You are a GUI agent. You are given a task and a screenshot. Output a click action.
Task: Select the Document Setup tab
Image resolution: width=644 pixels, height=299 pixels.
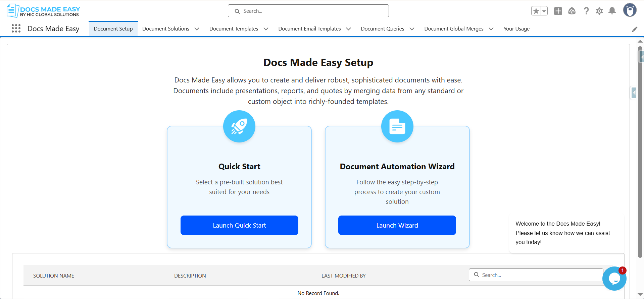113,29
